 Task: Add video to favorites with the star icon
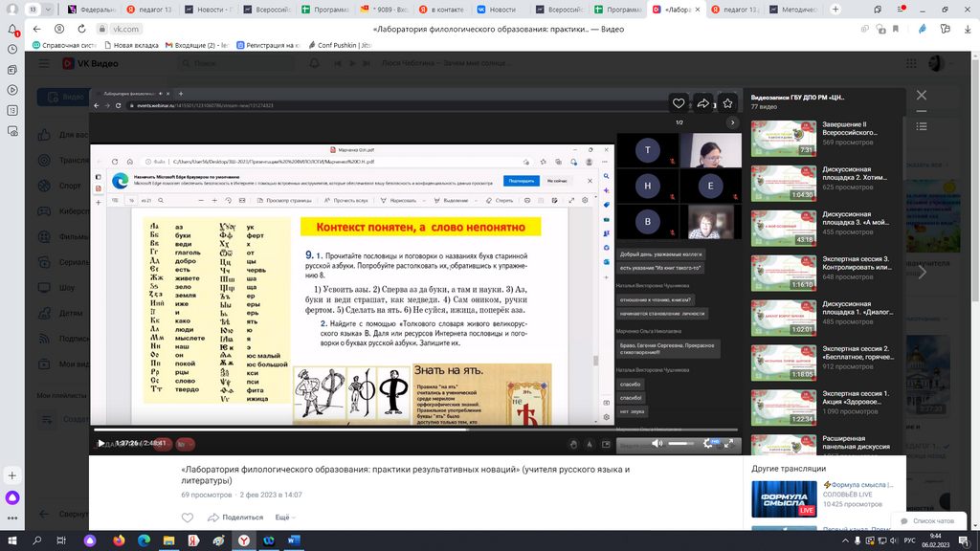click(728, 103)
